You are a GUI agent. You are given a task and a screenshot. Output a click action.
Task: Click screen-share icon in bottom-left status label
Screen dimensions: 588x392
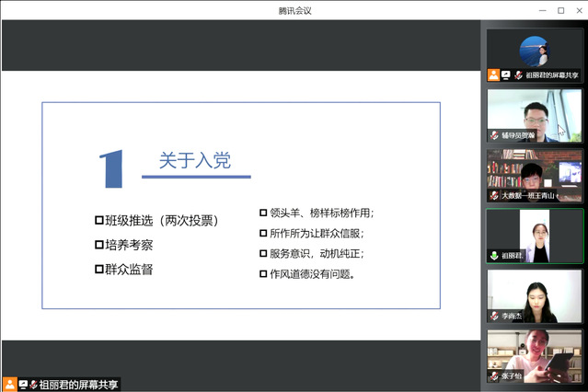tap(21, 384)
